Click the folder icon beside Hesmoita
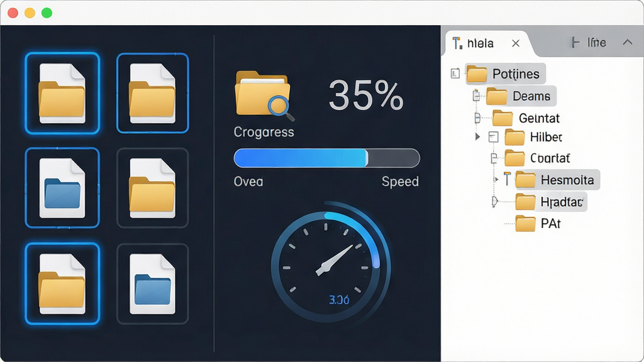This screenshot has height=362, width=644. click(x=525, y=180)
